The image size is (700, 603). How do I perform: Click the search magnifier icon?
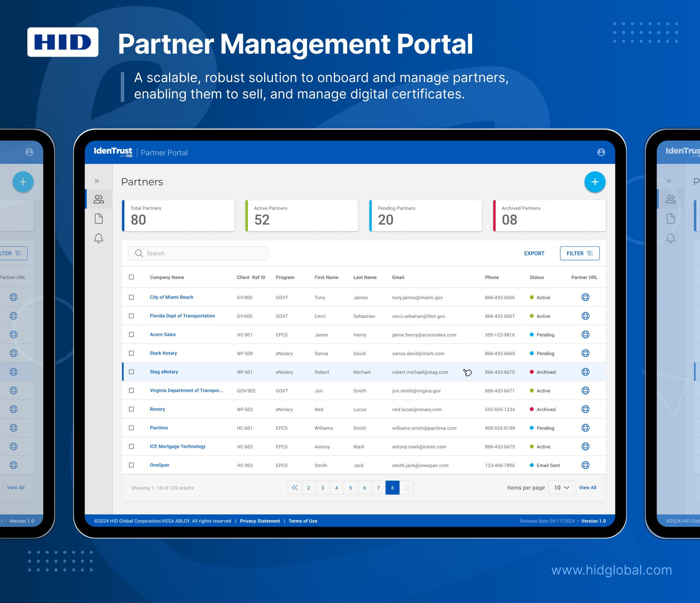139,253
